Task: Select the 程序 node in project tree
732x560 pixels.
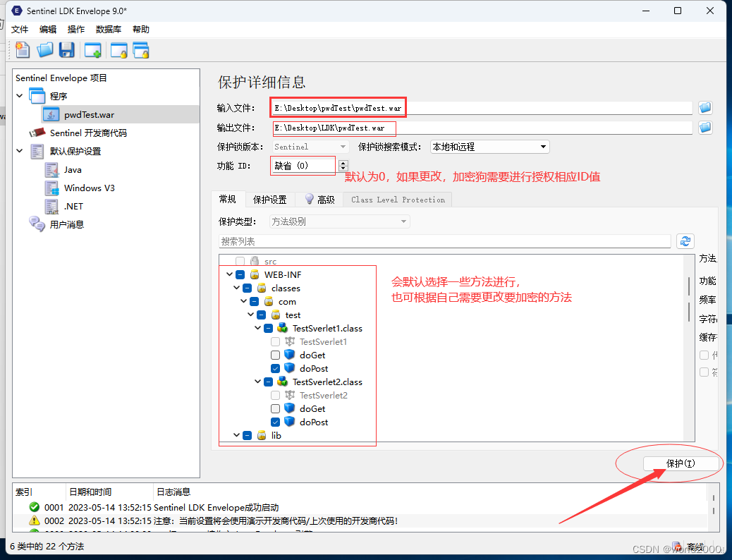Action: [x=59, y=96]
